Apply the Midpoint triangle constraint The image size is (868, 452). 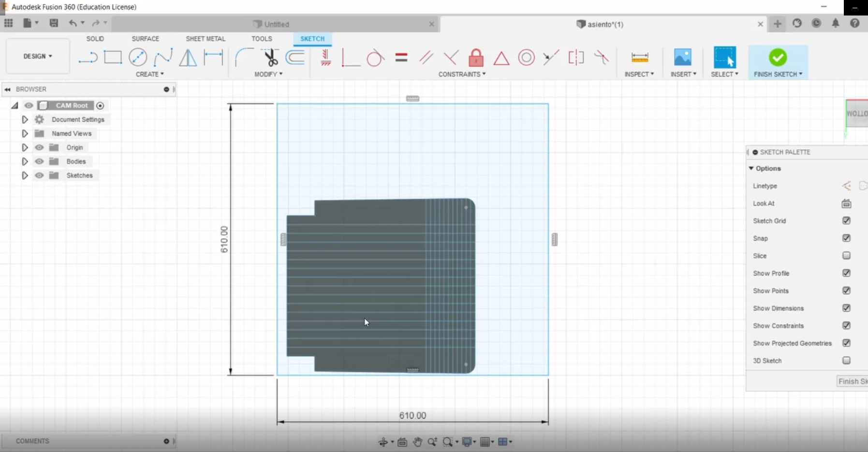pyautogui.click(x=501, y=58)
